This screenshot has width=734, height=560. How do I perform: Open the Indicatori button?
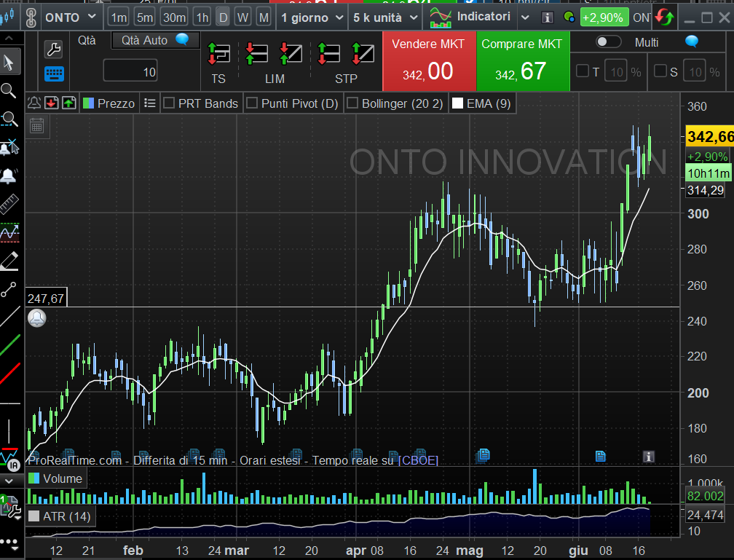coord(470,17)
